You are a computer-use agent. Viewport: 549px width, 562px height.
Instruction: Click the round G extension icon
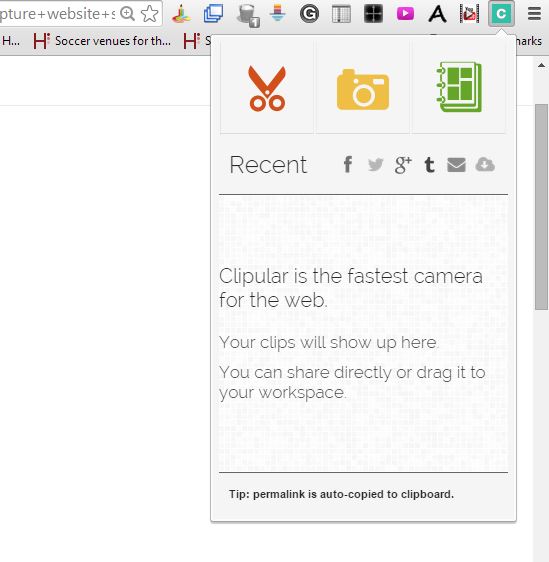tap(309, 14)
